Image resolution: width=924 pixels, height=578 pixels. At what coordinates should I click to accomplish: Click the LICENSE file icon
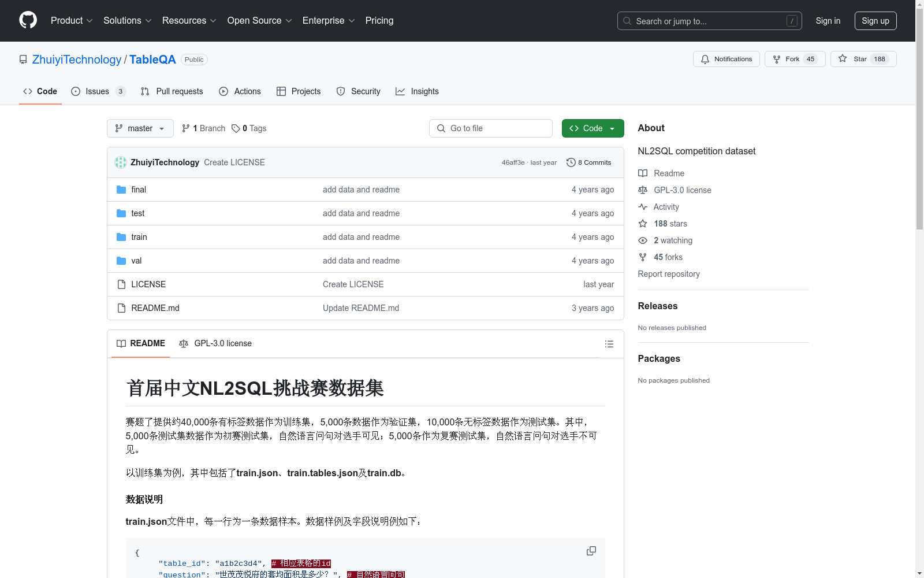coord(121,284)
